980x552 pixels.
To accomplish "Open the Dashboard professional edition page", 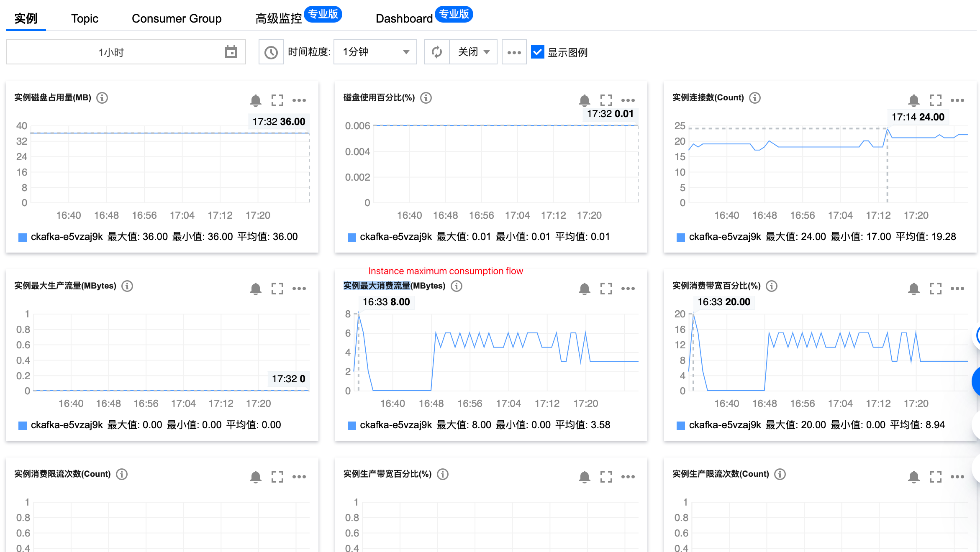I will click(404, 18).
